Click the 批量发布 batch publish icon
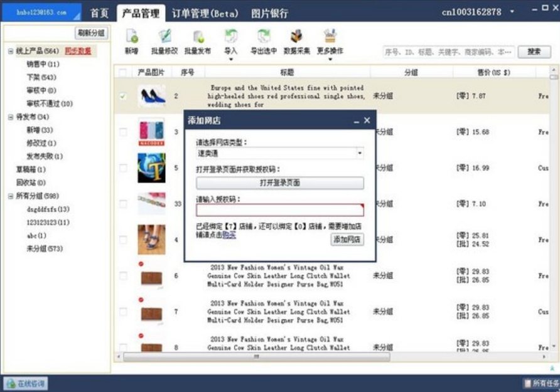This screenshot has width=560, height=392. 198,37
